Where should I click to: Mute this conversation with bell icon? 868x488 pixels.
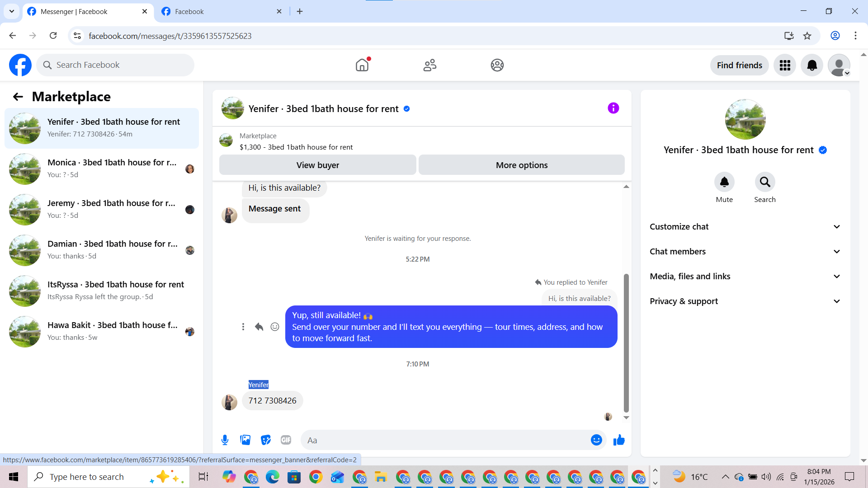724,182
